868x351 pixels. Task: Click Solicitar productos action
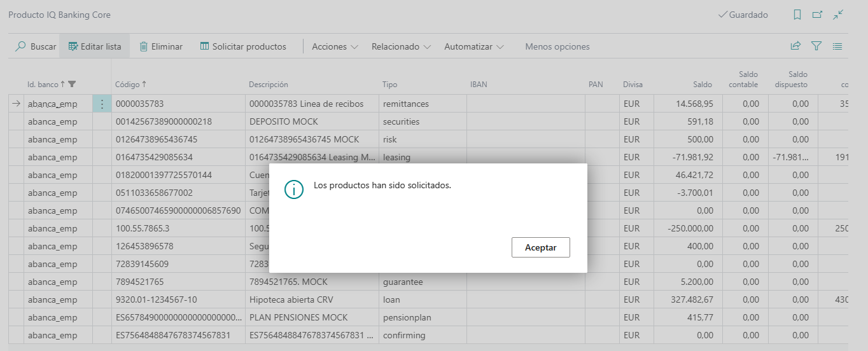point(243,46)
